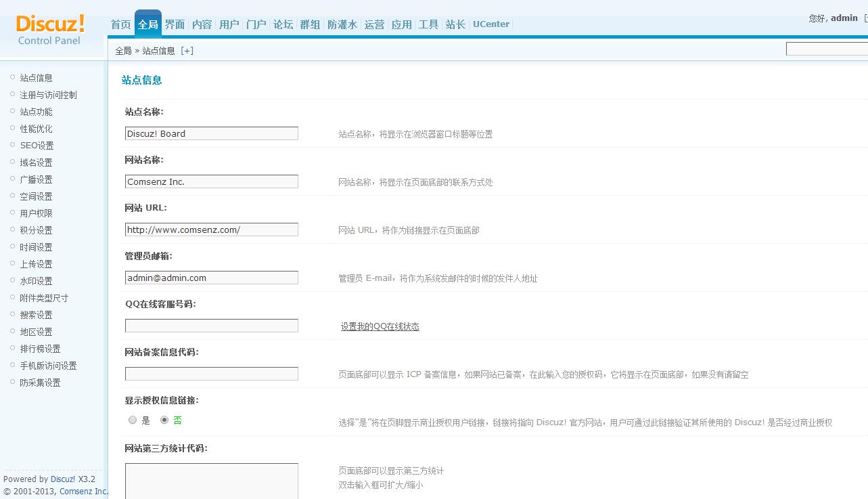The height and width of the screenshot is (499, 868).
Task: Select SEO设置 from the sidebar
Action: point(36,145)
